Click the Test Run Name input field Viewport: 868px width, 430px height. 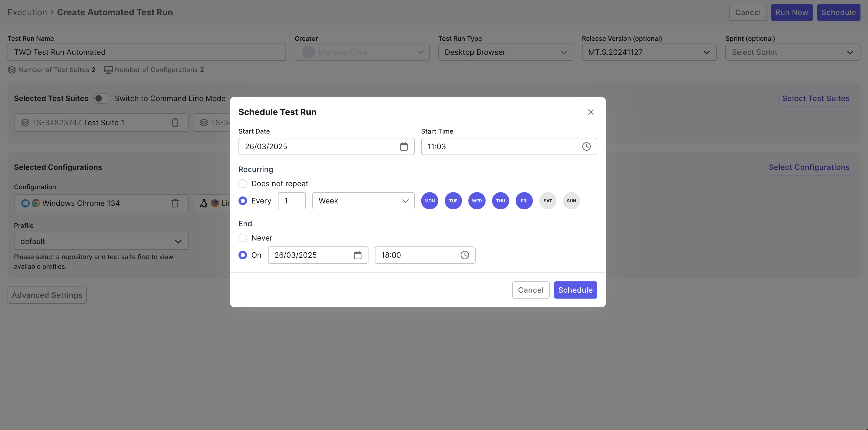[x=147, y=52]
